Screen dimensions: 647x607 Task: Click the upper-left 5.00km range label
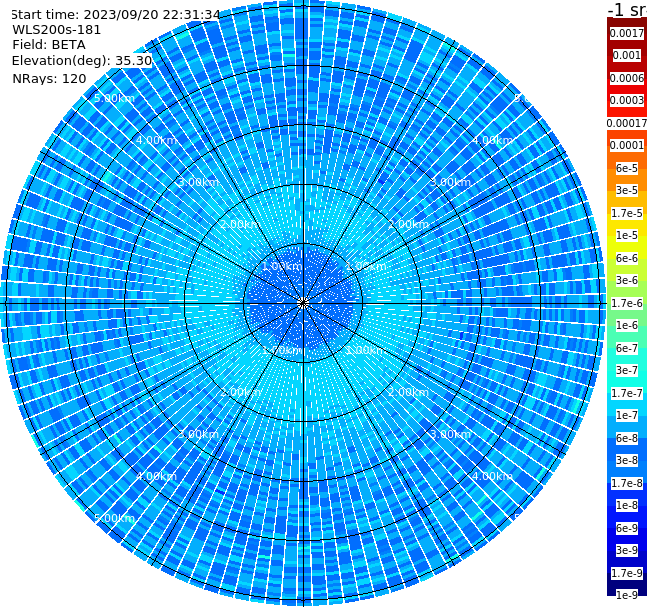pyautogui.click(x=114, y=98)
